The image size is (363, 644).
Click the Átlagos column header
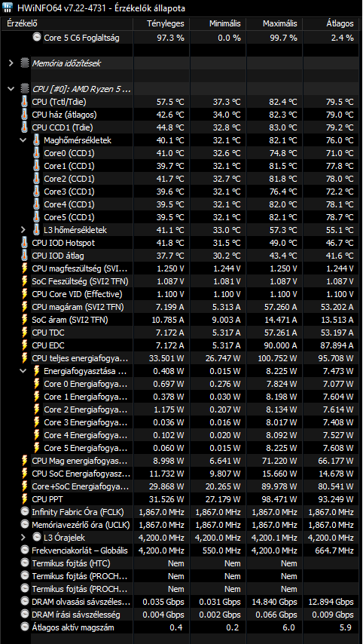(331, 24)
